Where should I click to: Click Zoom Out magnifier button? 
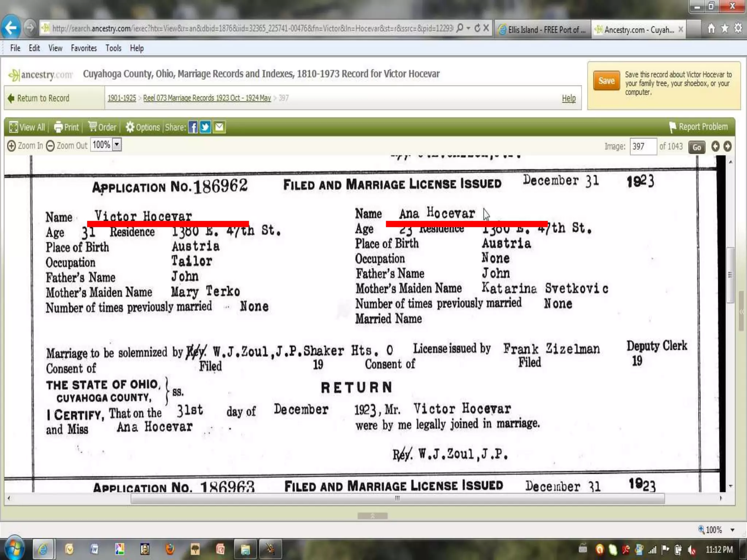50,146
